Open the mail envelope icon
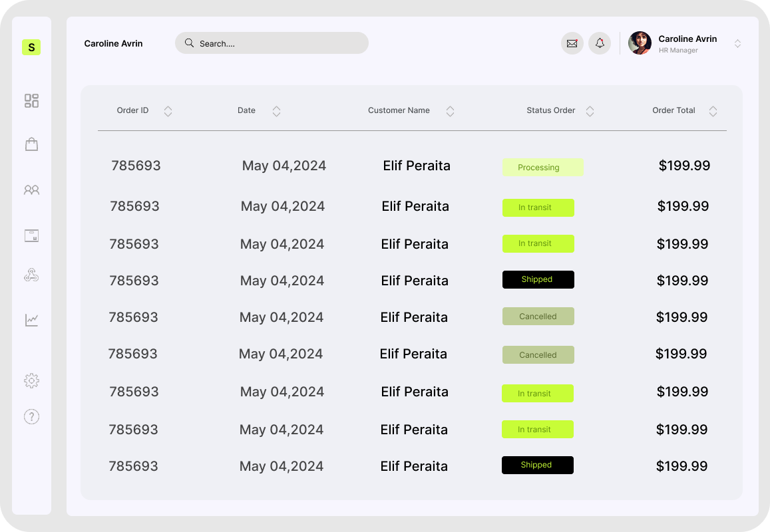The height and width of the screenshot is (532, 770). pyautogui.click(x=572, y=43)
